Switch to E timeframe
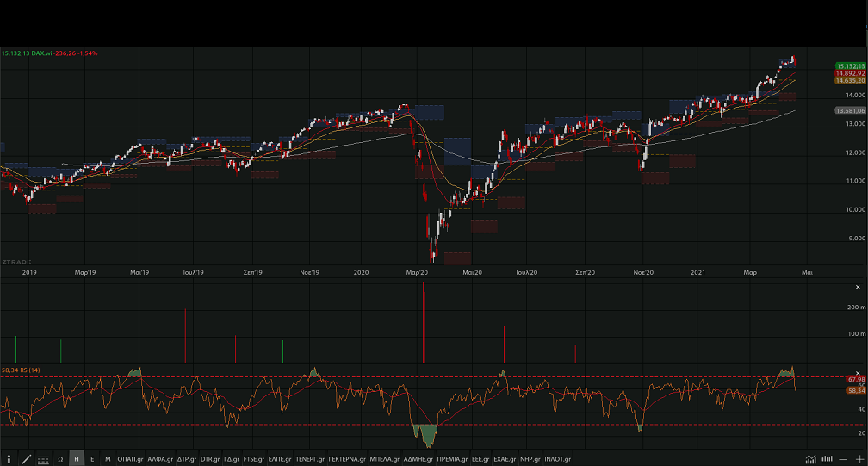Image resolution: width=868 pixels, height=466 pixels. (x=92, y=459)
